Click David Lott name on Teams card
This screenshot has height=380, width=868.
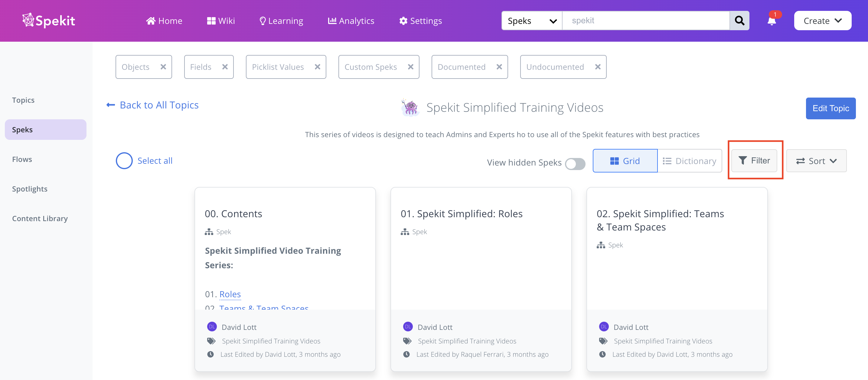631,327
